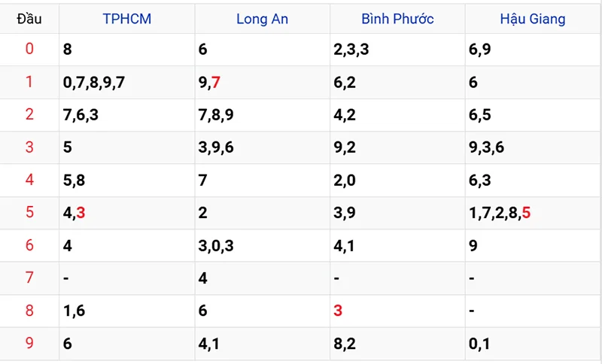Viewport: 602px width, 364px height.
Task: Click row label 5 in Đầu column
Action: [x=29, y=213]
